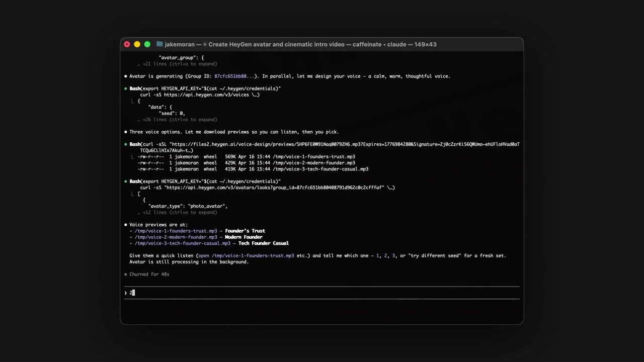This screenshot has height=362, width=644.
Task: Focus the command prompt input containing "2"
Action: (x=322, y=293)
